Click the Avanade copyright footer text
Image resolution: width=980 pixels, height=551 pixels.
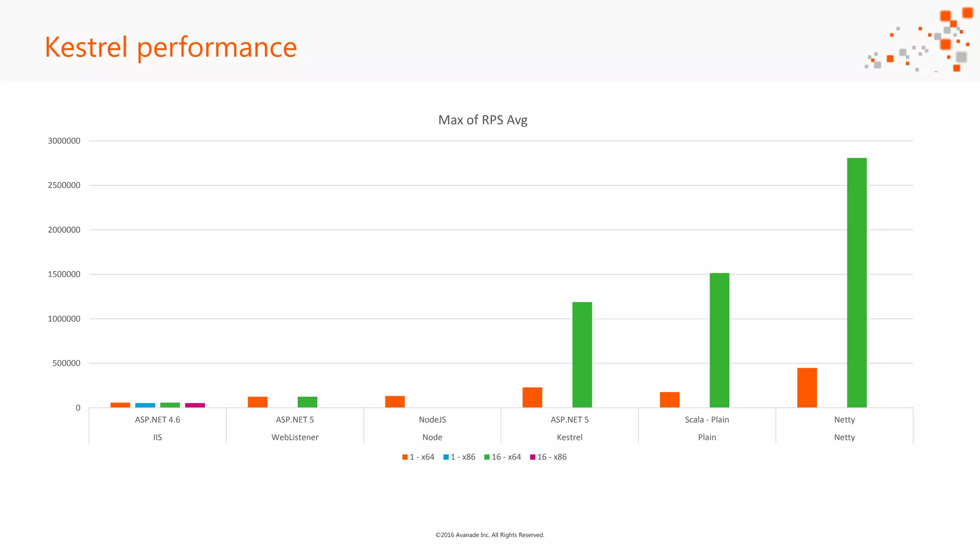[x=490, y=535]
